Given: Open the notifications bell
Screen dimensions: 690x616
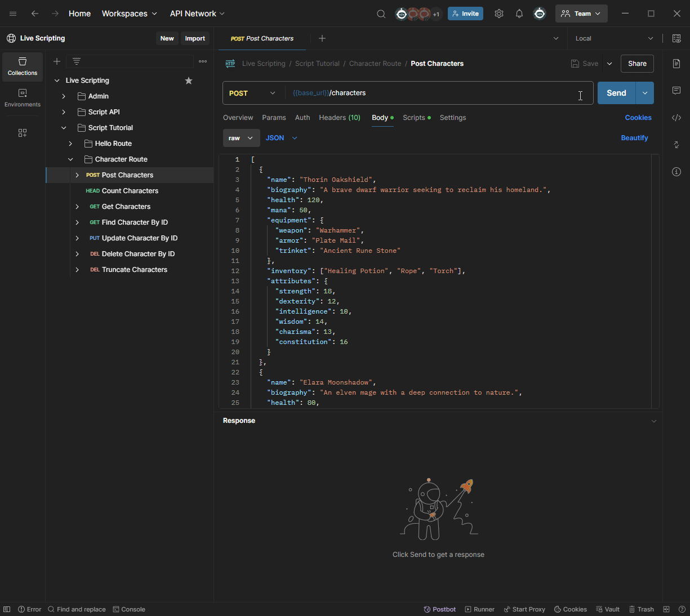Looking at the screenshot, I should pos(519,14).
